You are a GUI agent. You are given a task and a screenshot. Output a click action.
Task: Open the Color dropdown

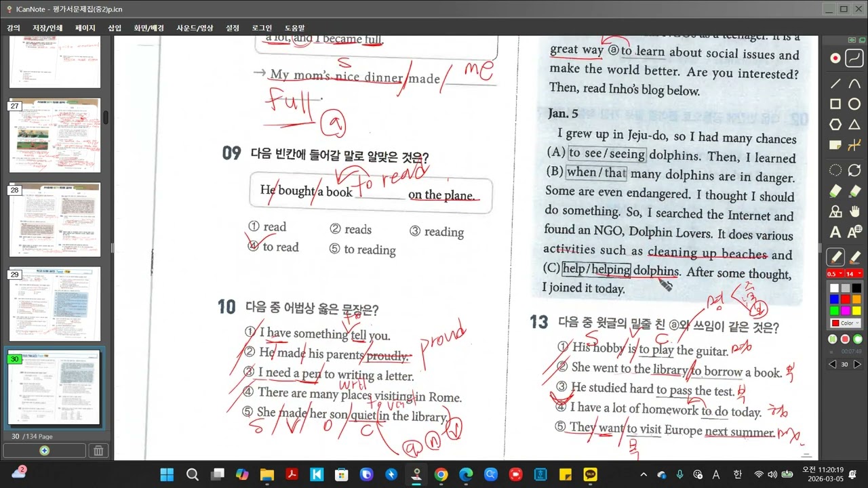tap(845, 323)
